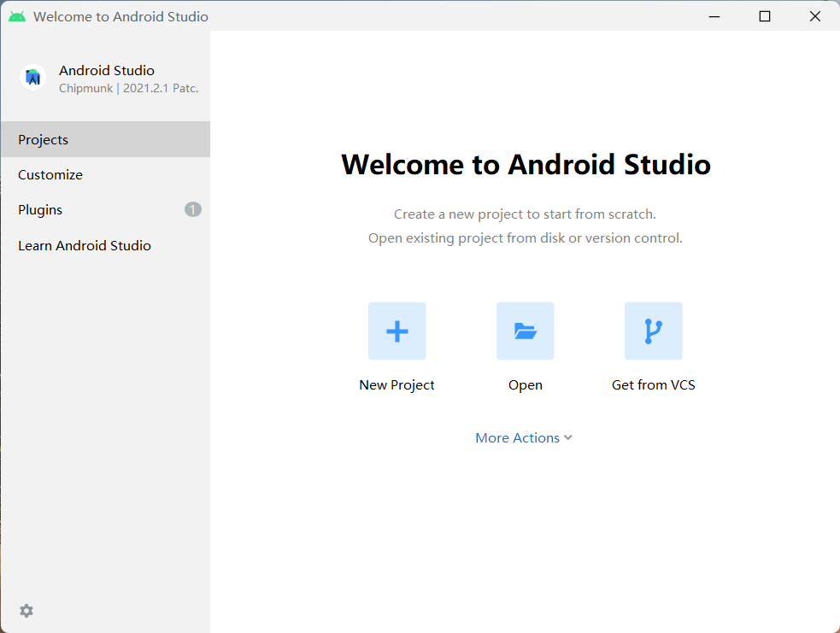Click the Android icon in the title bar

tap(16, 15)
